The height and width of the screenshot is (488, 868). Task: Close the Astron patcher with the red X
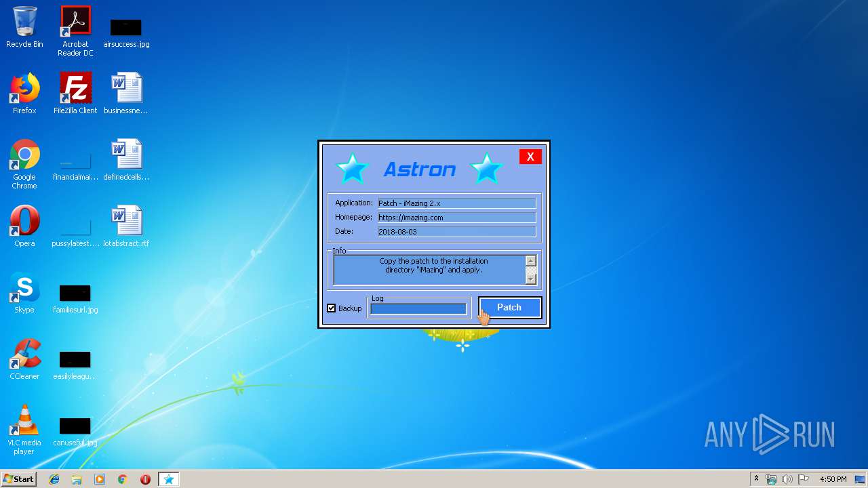click(x=530, y=157)
